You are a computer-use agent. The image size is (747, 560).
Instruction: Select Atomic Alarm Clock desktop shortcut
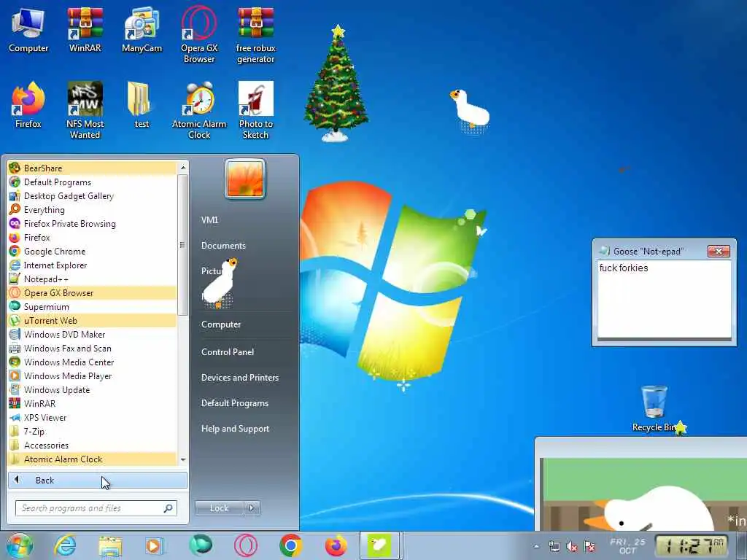tap(199, 110)
